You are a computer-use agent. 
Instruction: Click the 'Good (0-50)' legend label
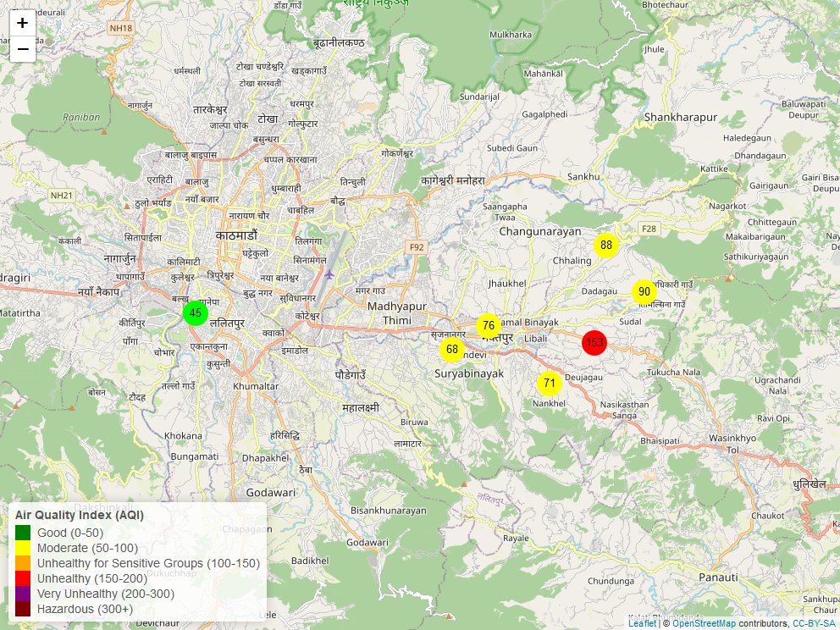pyautogui.click(x=70, y=533)
